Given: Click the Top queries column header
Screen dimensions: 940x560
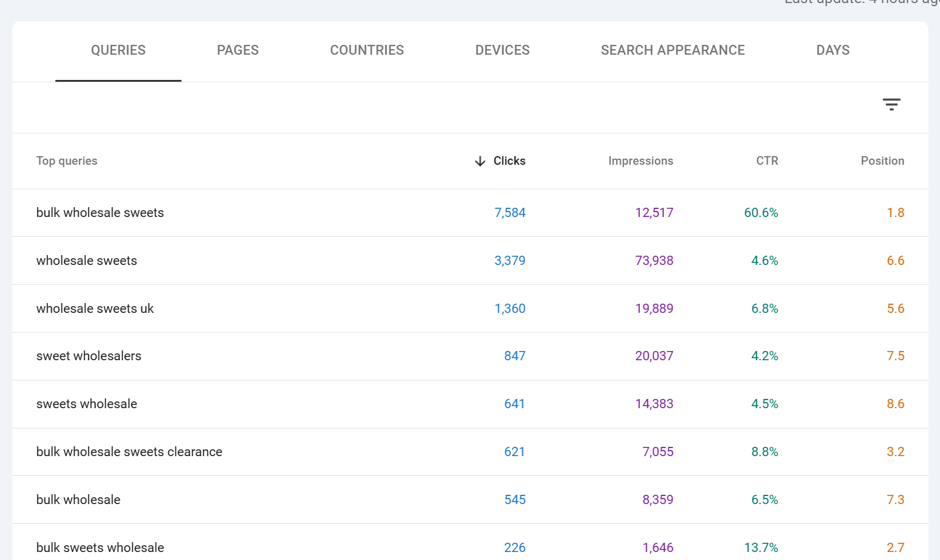Looking at the screenshot, I should (67, 161).
